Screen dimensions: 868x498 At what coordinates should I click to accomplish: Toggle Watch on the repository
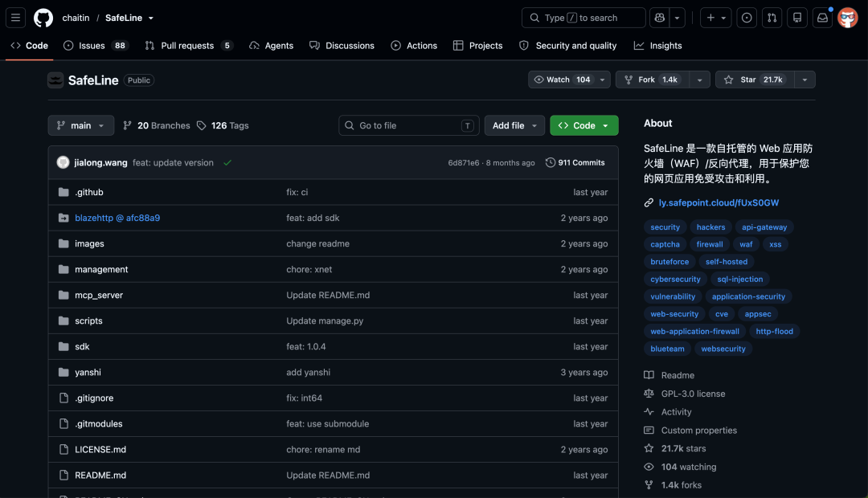click(x=563, y=80)
